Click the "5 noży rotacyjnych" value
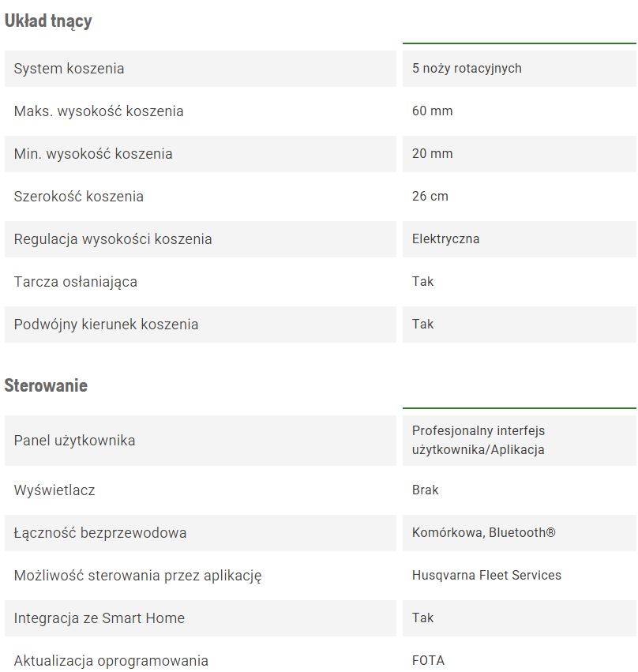Screen dimensions: 638x672 (467, 69)
